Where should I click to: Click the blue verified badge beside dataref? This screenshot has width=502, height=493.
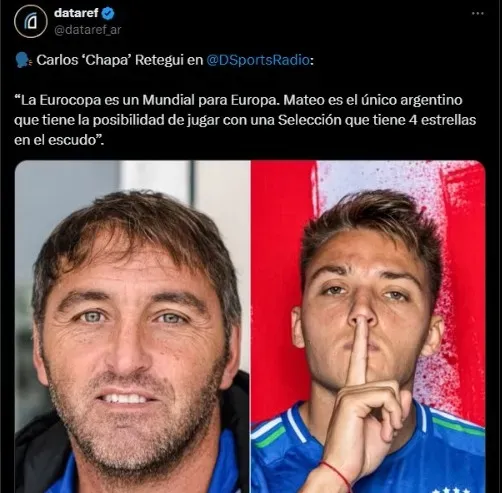[108, 13]
